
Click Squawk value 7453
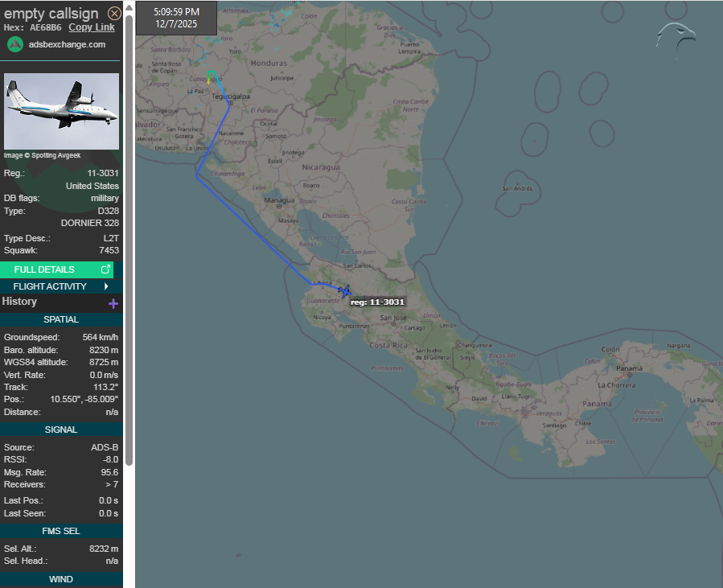click(x=109, y=250)
